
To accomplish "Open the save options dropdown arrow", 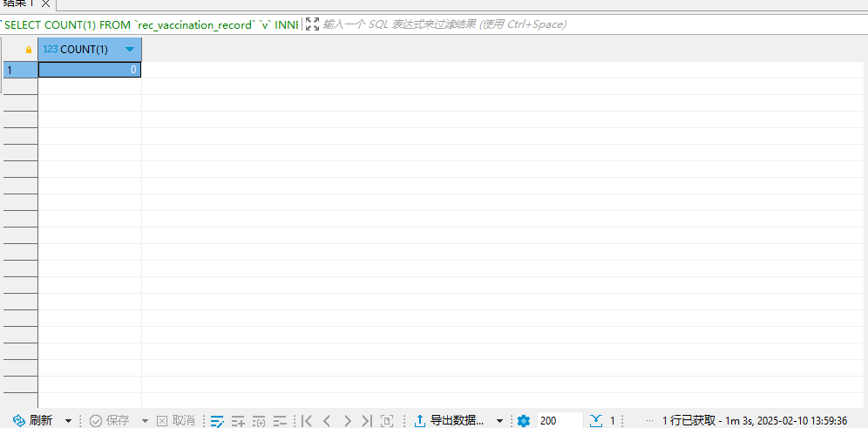I will tap(145, 421).
